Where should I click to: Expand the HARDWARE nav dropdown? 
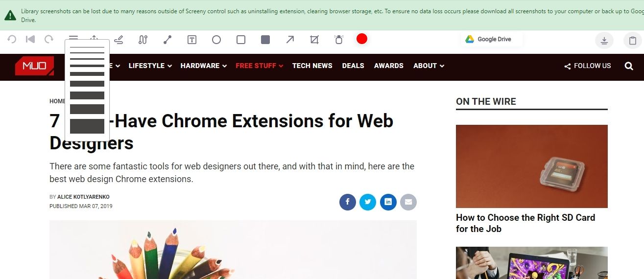203,66
